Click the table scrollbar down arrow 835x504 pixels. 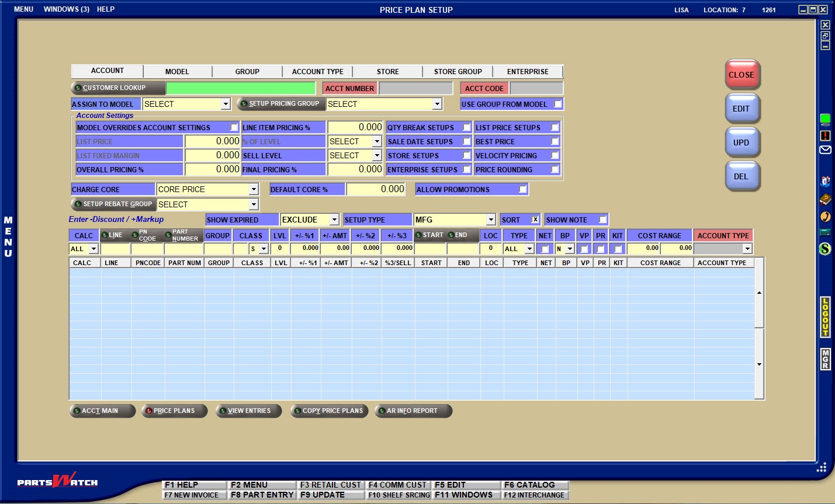pos(759,364)
